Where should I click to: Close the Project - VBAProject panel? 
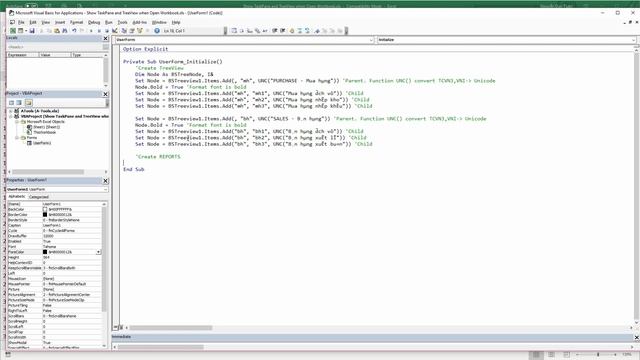tap(105, 94)
